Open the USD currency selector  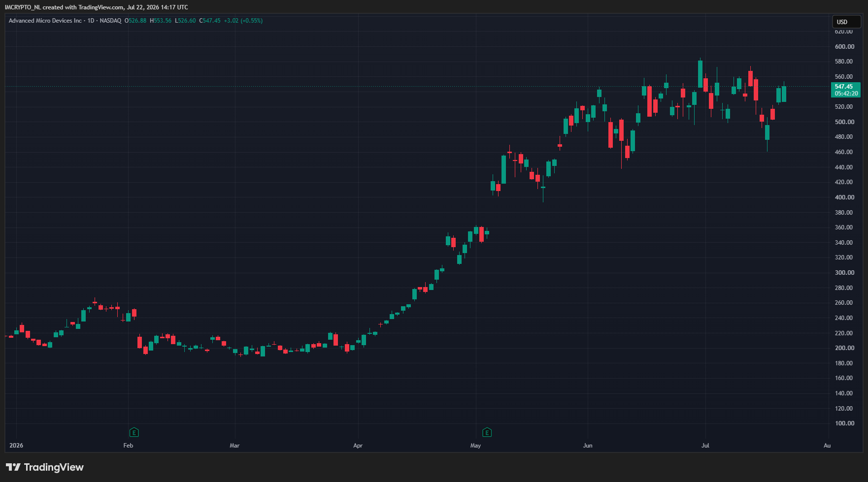pyautogui.click(x=846, y=22)
